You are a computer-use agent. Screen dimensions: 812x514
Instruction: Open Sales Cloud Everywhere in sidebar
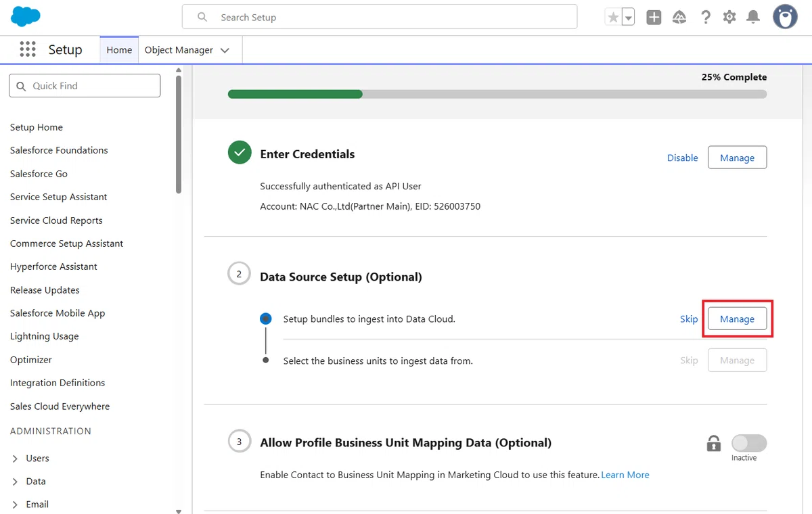pos(60,406)
